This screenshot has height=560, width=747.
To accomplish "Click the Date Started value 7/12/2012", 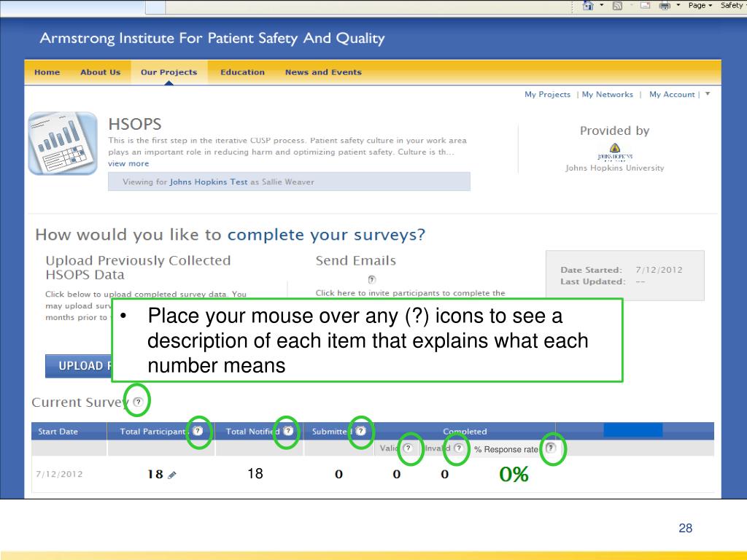I will tap(659, 270).
